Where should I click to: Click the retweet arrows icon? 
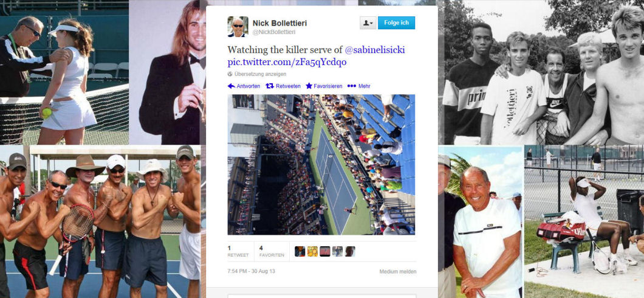pyautogui.click(x=270, y=86)
